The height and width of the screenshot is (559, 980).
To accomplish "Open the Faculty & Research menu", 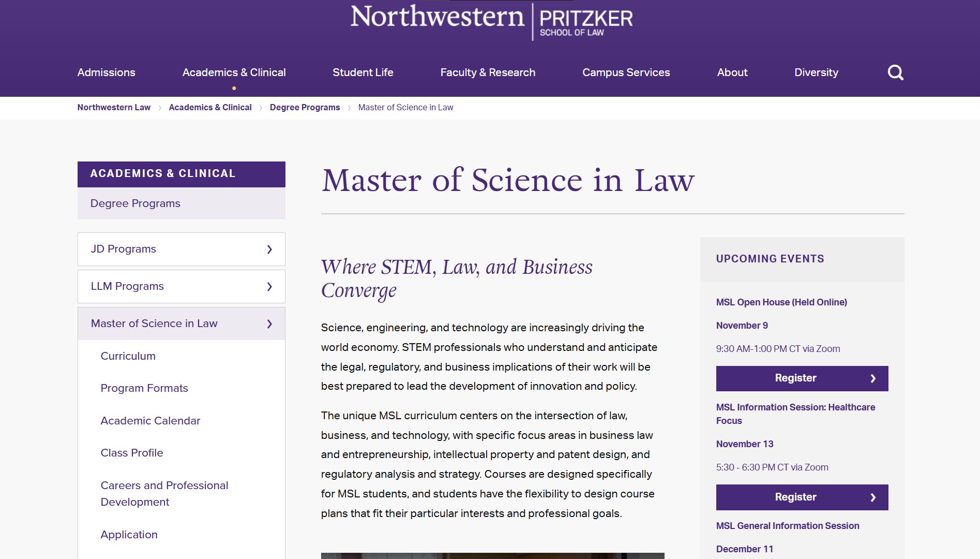I will pyautogui.click(x=488, y=72).
